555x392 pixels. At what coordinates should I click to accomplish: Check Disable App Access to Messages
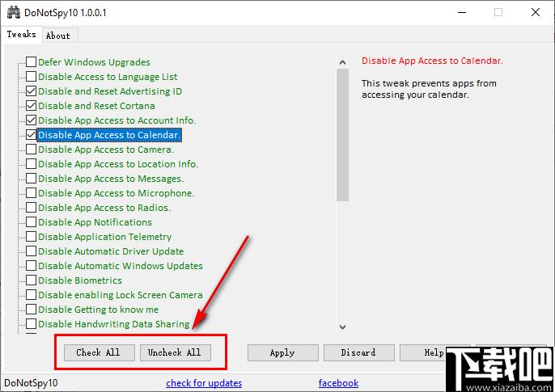tap(31, 178)
